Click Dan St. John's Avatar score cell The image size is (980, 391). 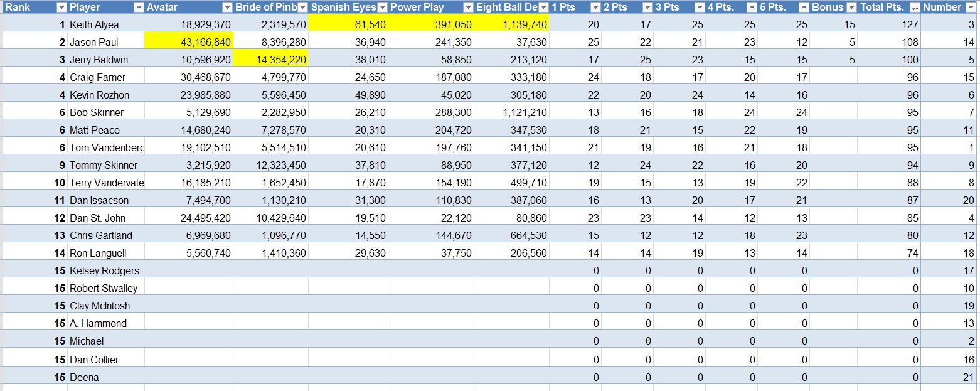click(189, 218)
